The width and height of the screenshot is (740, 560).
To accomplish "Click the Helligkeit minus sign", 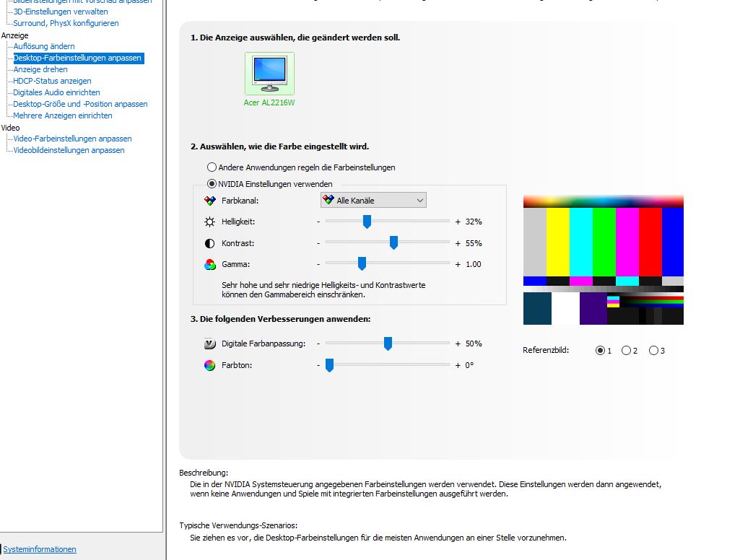I will coord(318,222).
